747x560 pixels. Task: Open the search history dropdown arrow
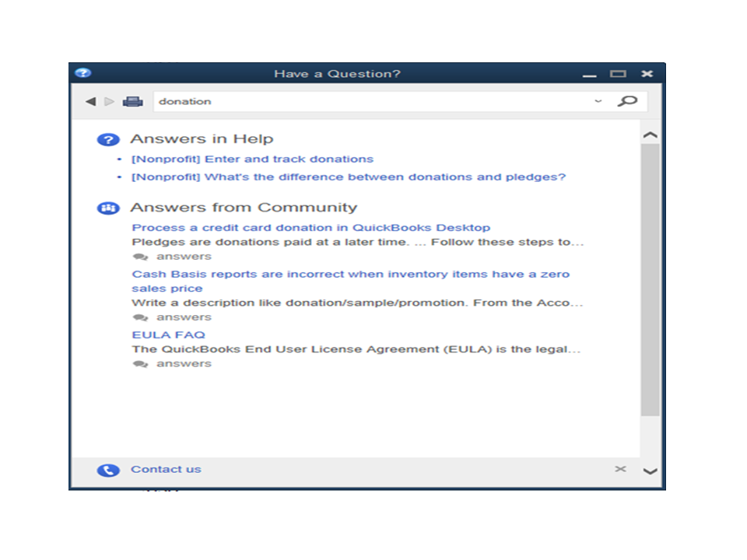coord(598,101)
